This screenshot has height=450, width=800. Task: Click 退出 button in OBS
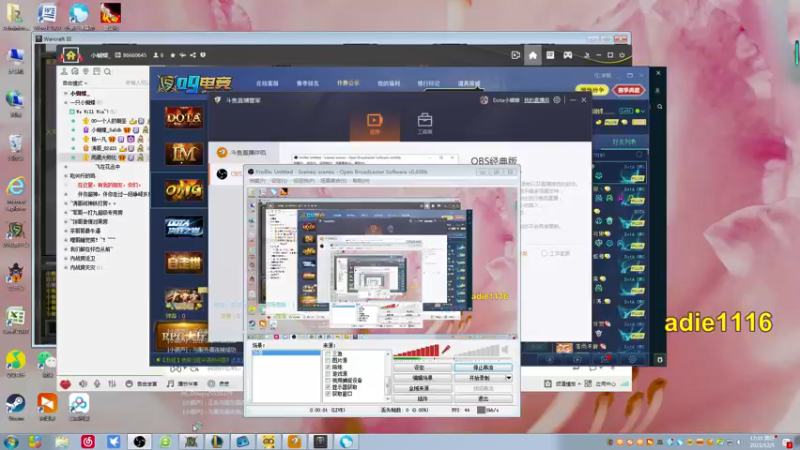tap(483, 398)
